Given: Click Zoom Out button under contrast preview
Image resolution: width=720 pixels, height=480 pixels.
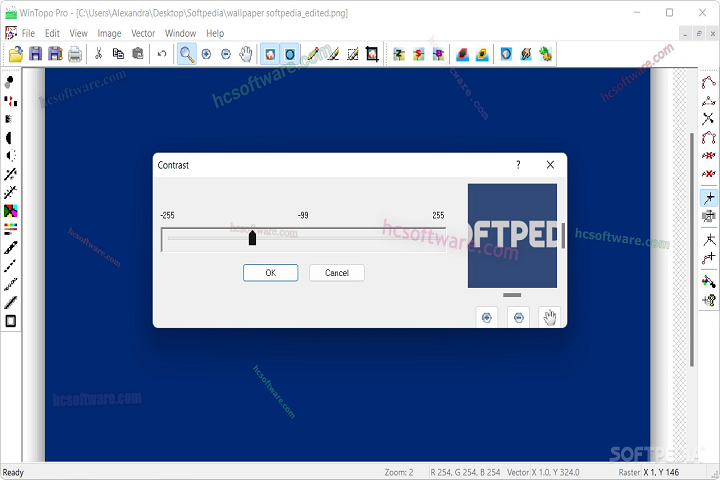Looking at the screenshot, I should [x=518, y=317].
